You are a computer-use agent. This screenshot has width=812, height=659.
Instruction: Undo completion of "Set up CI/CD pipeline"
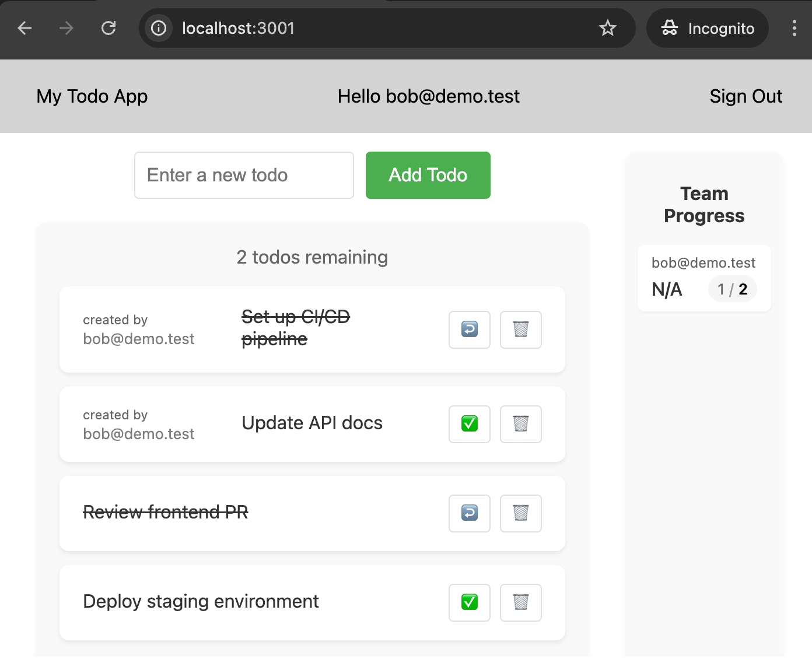(469, 329)
